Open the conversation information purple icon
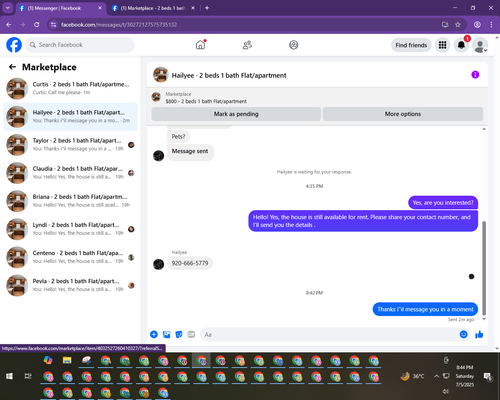The width and height of the screenshot is (500, 400). [x=475, y=75]
